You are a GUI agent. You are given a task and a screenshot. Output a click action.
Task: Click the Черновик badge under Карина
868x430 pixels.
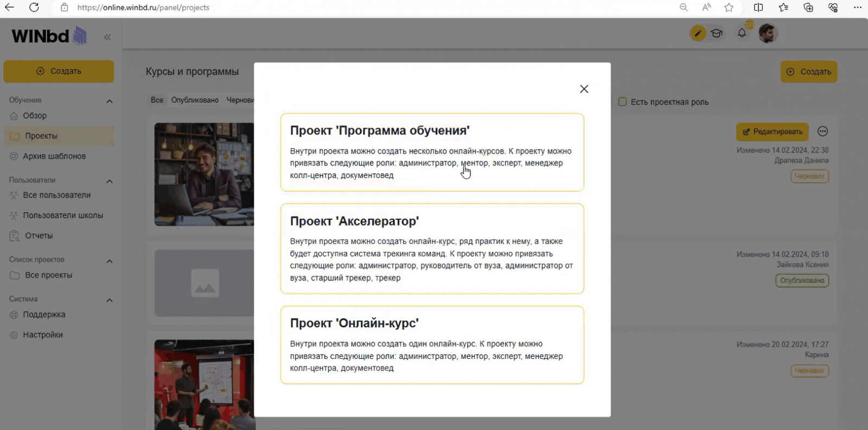click(x=809, y=371)
